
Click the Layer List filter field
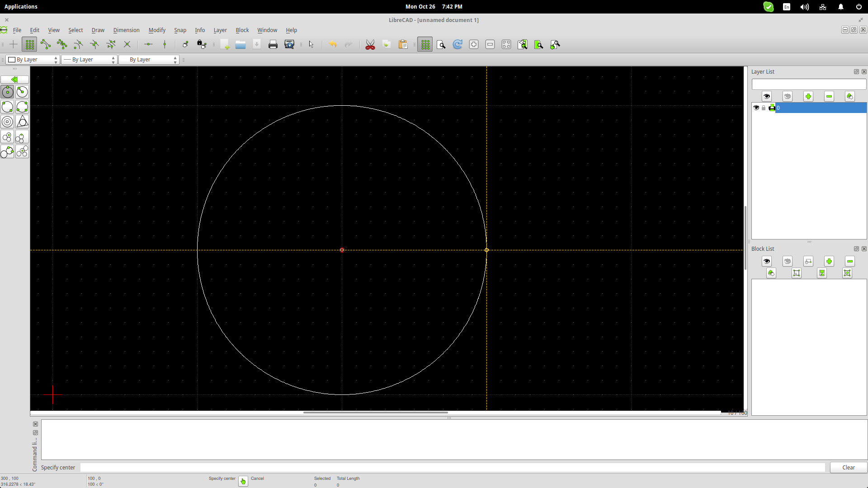pos(809,84)
